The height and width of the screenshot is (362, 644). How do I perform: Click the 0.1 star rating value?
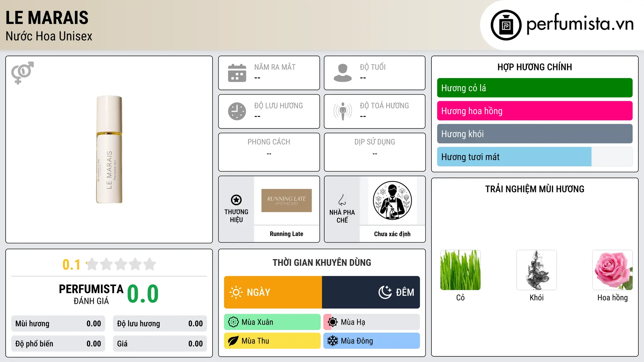pyautogui.click(x=71, y=265)
